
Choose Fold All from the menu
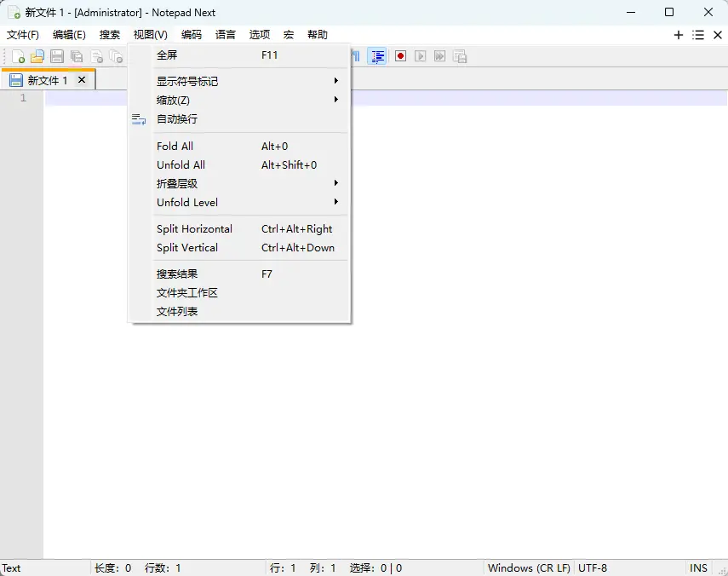tap(239, 147)
